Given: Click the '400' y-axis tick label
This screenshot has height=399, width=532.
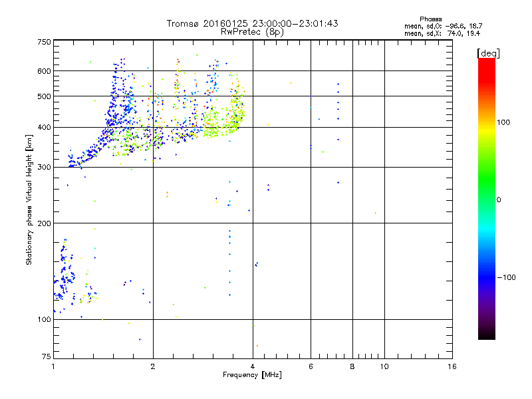Looking at the screenshot, I should pyautogui.click(x=44, y=128).
